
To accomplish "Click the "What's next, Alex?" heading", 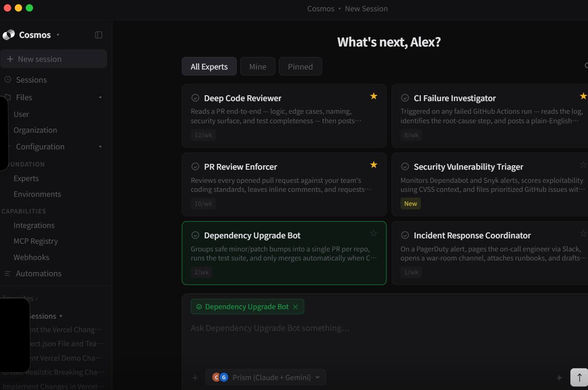I will pyautogui.click(x=389, y=42).
